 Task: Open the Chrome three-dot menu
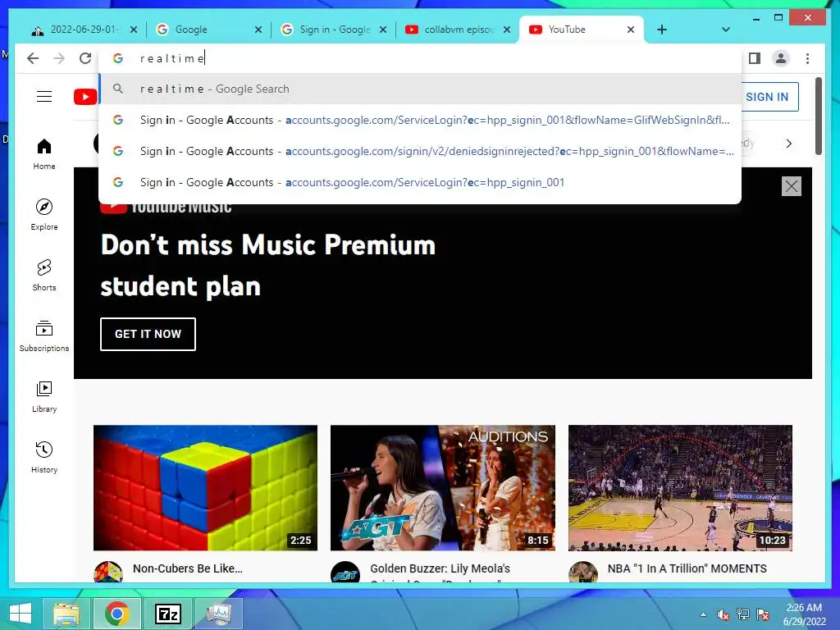tap(807, 58)
